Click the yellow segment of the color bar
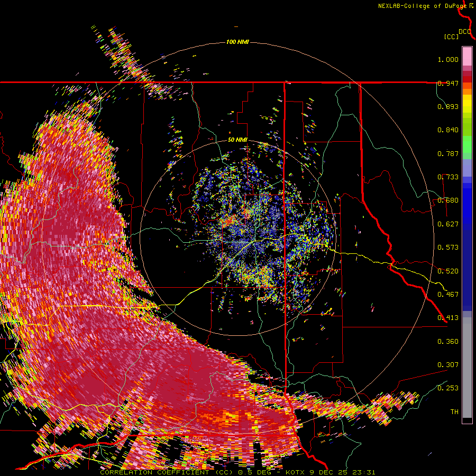 click(467, 104)
